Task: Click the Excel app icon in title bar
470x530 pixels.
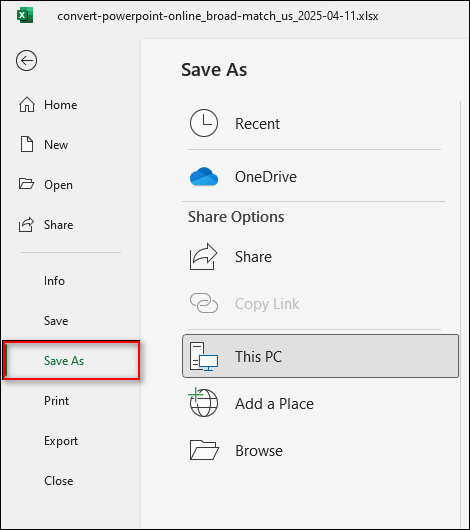Action: (25, 16)
